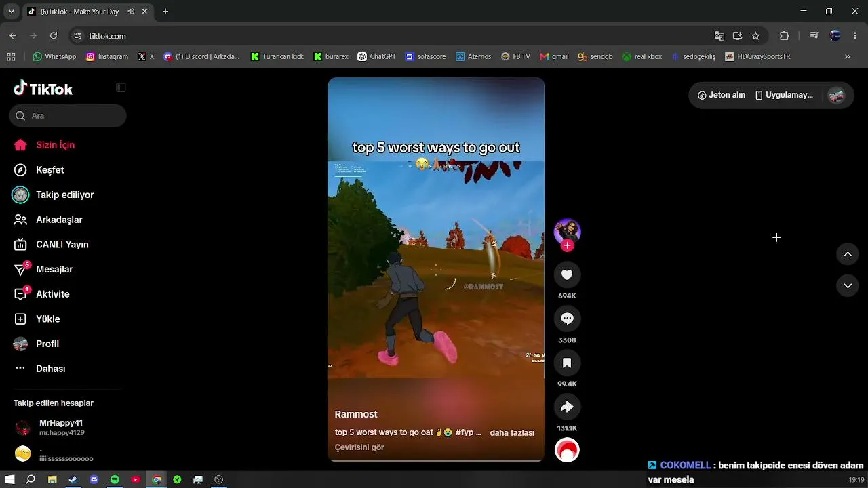The image size is (868, 488).
Task: Bookmark this page with the star icon
Action: tap(755, 36)
